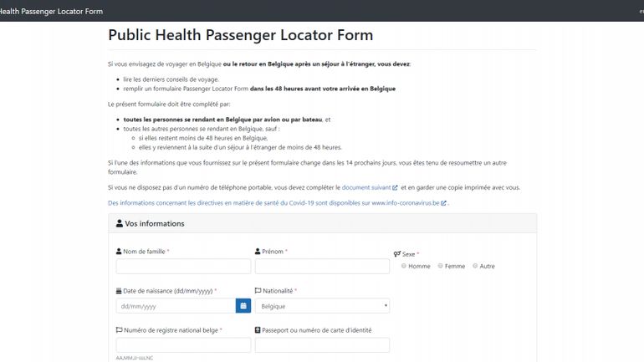Click the flag icon beside Nationalité
Viewport: 644px width, 362px height.
258,291
